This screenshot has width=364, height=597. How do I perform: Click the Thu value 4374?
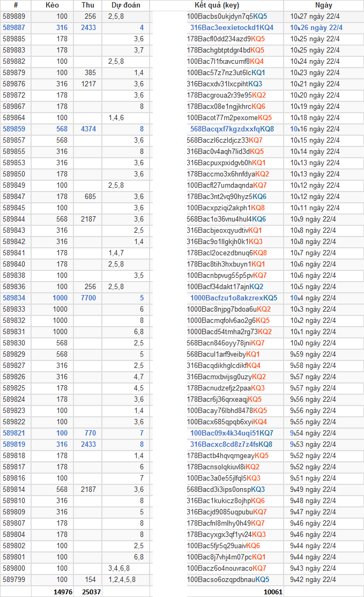click(88, 129)
